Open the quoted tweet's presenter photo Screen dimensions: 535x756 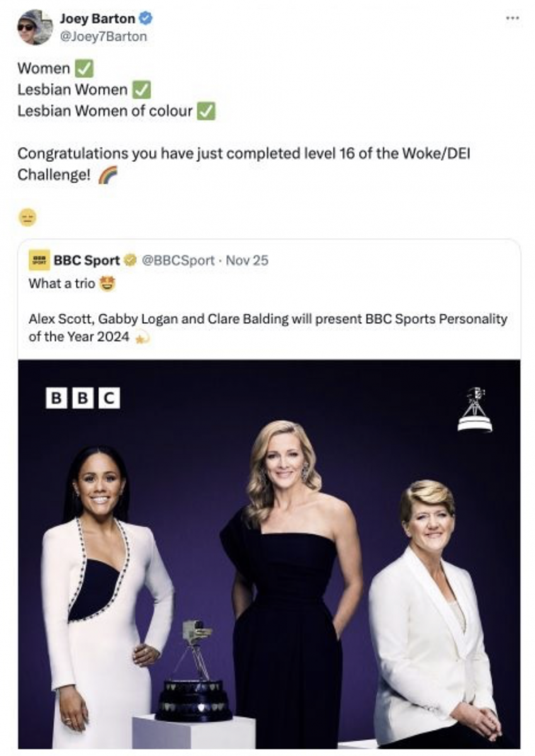click(x=269, y=554)
